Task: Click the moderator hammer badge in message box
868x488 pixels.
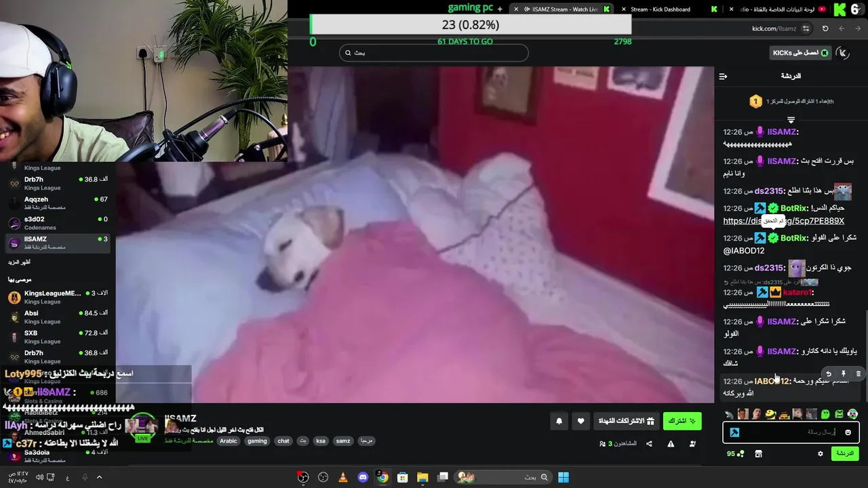Action: pyautogui.click(x=734, y=432)
